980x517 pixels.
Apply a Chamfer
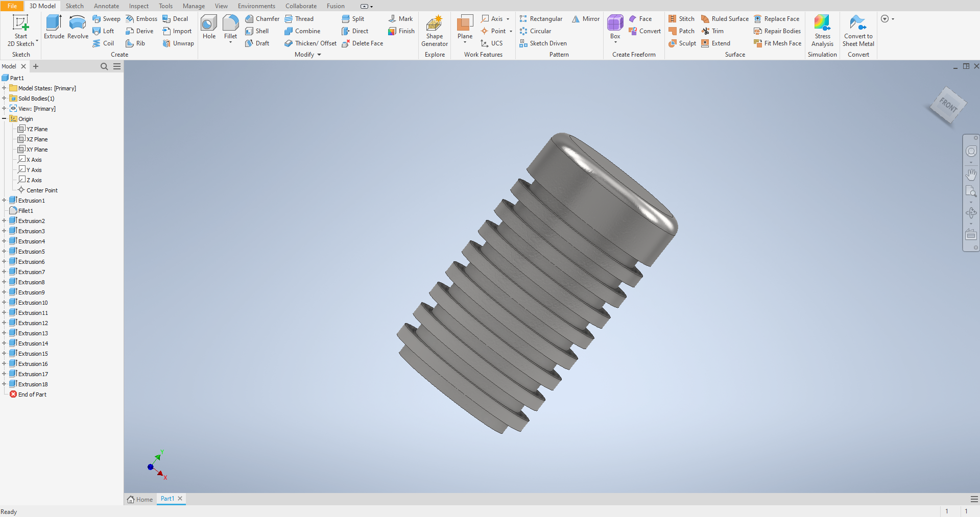pyautogui.click(x=262, y=19)
